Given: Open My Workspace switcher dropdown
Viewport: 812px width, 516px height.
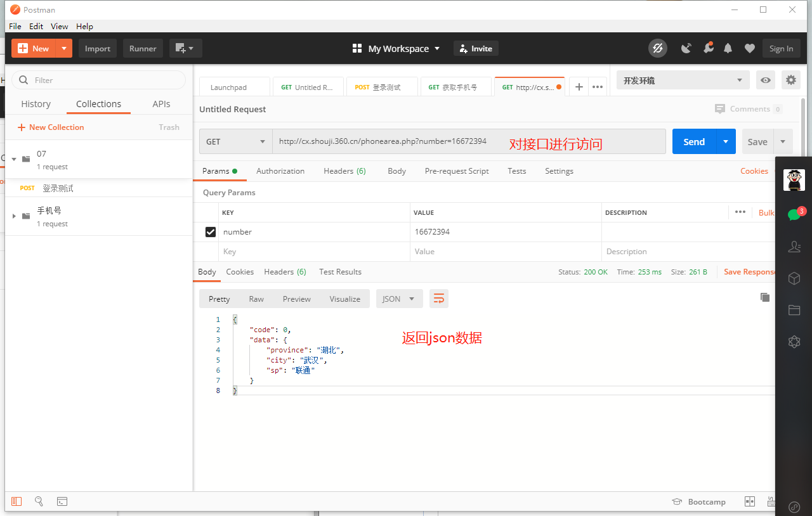Looking at the screenshot, I should tap(396, 48).
